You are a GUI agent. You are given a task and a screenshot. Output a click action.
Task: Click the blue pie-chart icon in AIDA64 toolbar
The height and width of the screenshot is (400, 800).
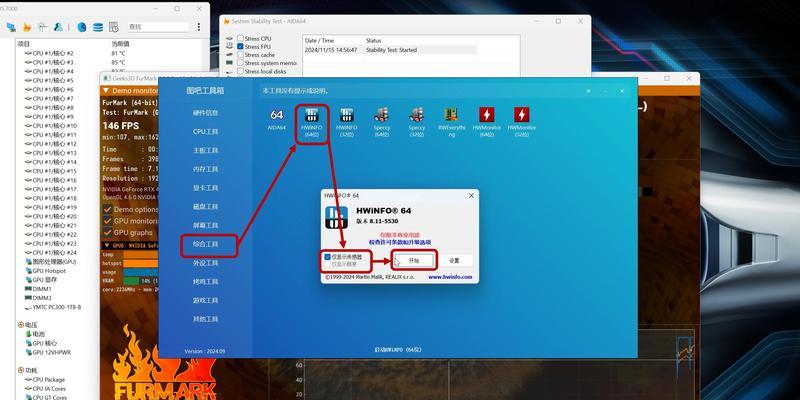pos(82,27)
